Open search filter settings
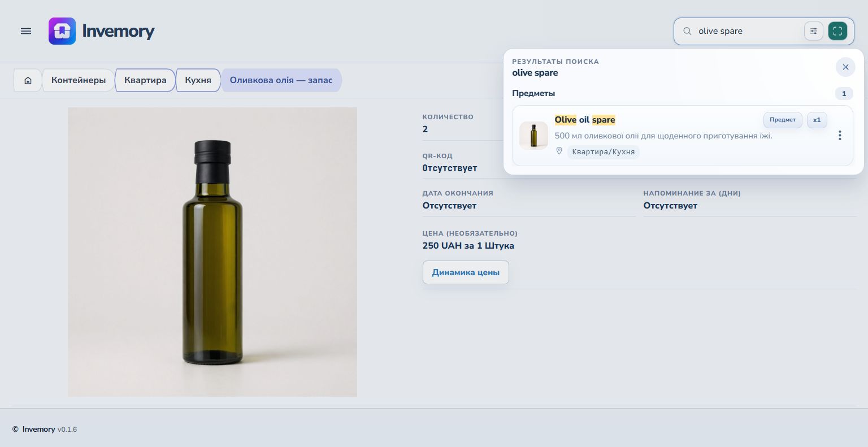This screenshot has width=868, height=447. (x=814, y=31)
